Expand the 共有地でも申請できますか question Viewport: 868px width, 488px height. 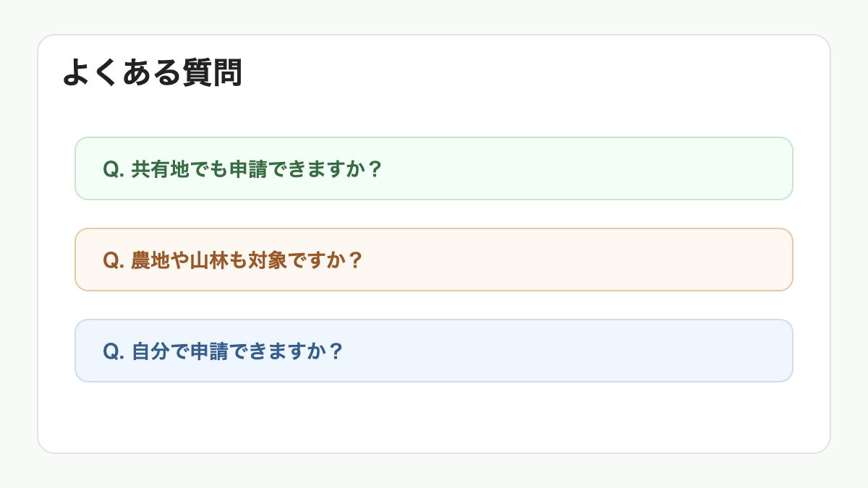point(434,168)
